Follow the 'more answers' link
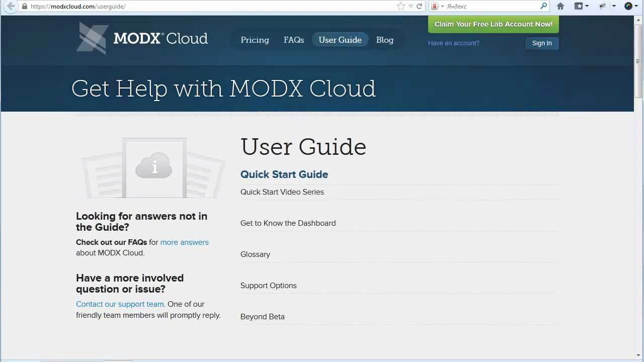644x362 pixels. 184,242
